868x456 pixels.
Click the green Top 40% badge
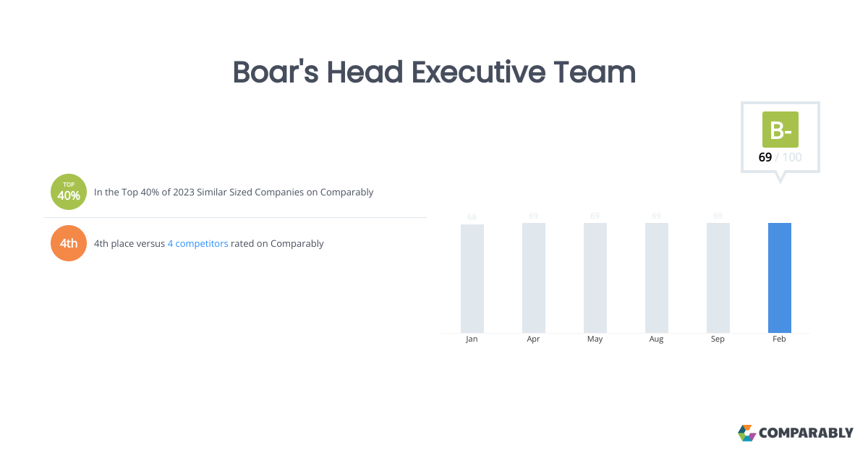tap(69, 193)
